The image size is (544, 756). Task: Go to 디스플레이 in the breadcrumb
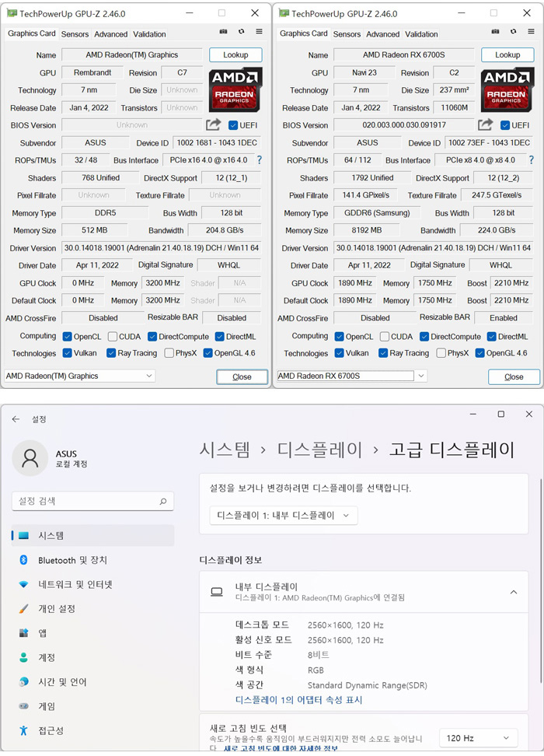point(319,450)
